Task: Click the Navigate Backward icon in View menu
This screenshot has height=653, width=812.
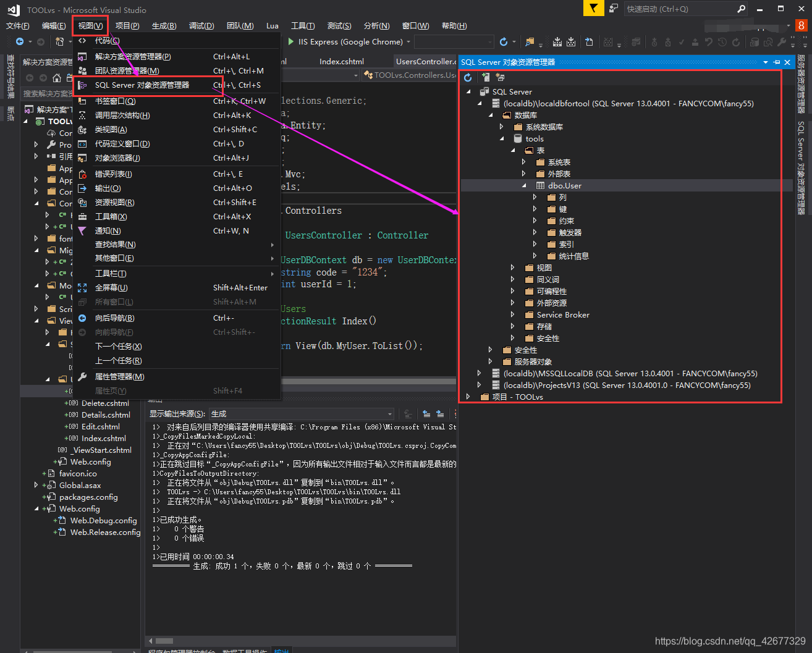Action: pos(82,318)
